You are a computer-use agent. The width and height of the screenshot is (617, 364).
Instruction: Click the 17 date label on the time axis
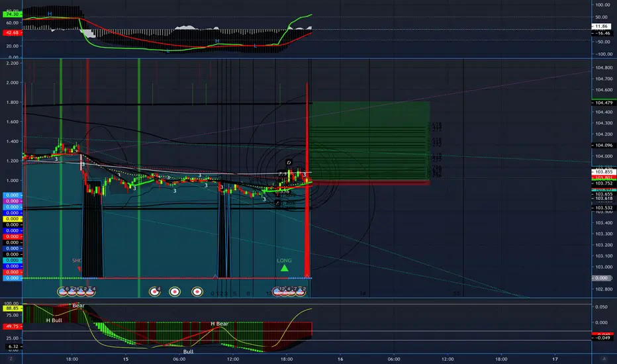555,359
